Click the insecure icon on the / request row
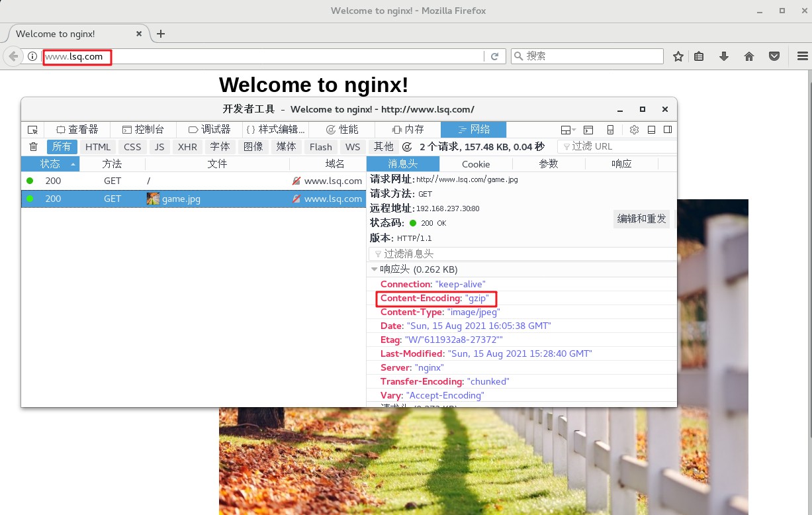Image resolution: width=812 pixels, height=515 pixels. pos(296,181)
